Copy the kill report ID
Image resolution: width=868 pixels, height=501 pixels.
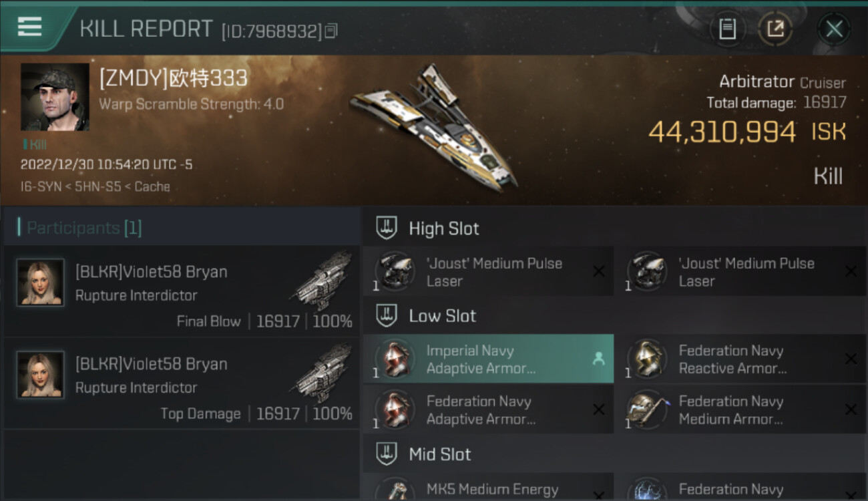point(331,31)
